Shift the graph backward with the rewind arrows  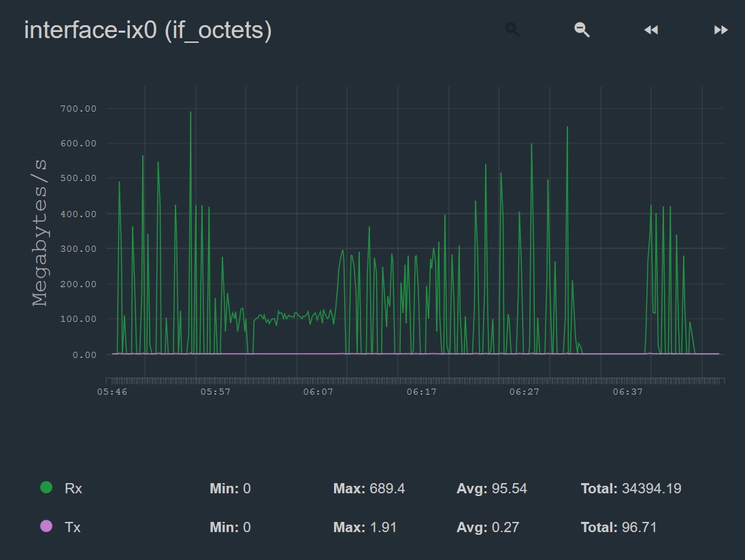coord(651,30)
